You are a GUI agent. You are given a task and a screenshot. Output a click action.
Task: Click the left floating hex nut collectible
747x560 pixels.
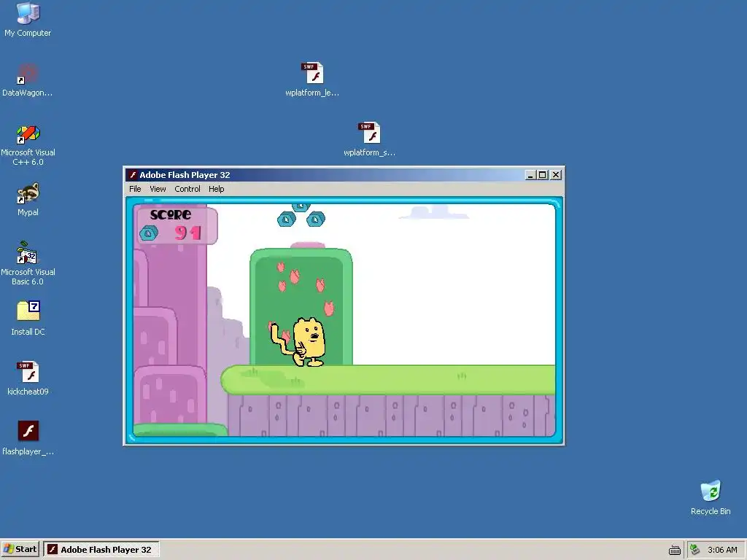(x=286, y=219)
